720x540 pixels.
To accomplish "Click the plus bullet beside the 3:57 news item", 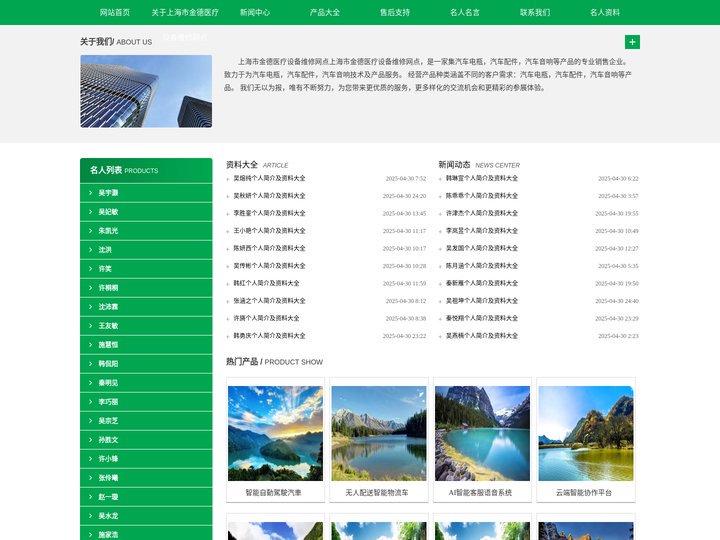I will point(440,196).
